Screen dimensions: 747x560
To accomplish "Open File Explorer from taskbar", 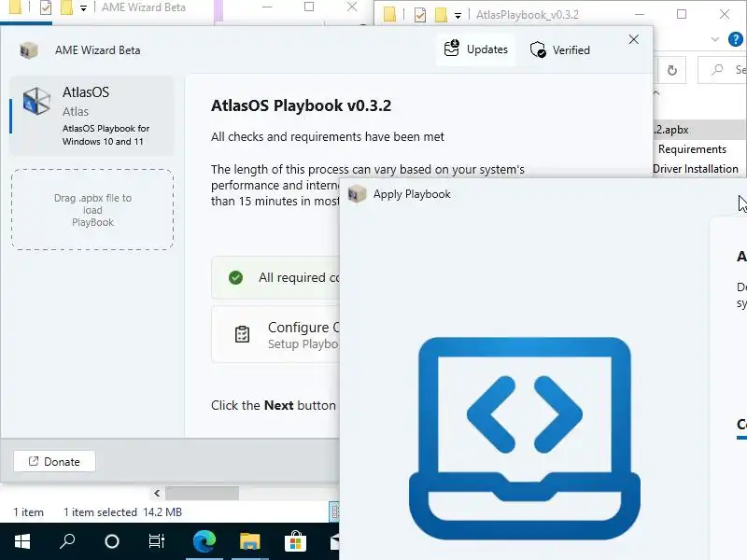I will click(x=249, y=541).
